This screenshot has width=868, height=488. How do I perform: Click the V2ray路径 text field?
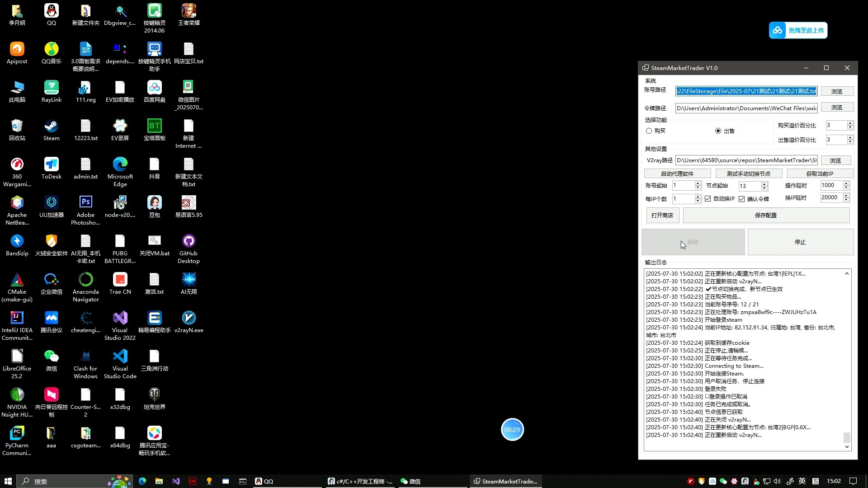[x=746, y=160]
